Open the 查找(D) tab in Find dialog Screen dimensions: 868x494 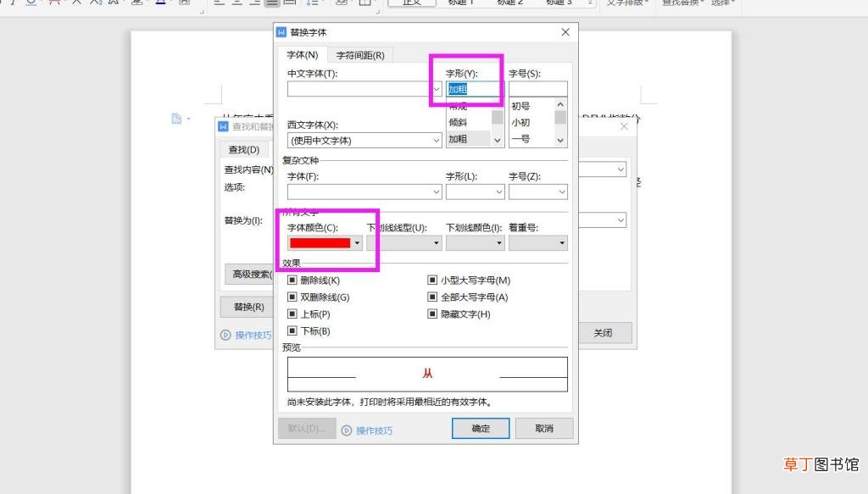click(x=243, y=149)
